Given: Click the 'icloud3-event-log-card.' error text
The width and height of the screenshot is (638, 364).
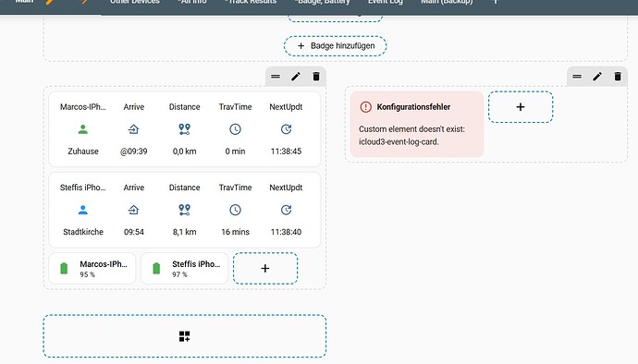Looking at the screenshot, I should (399, 142).
